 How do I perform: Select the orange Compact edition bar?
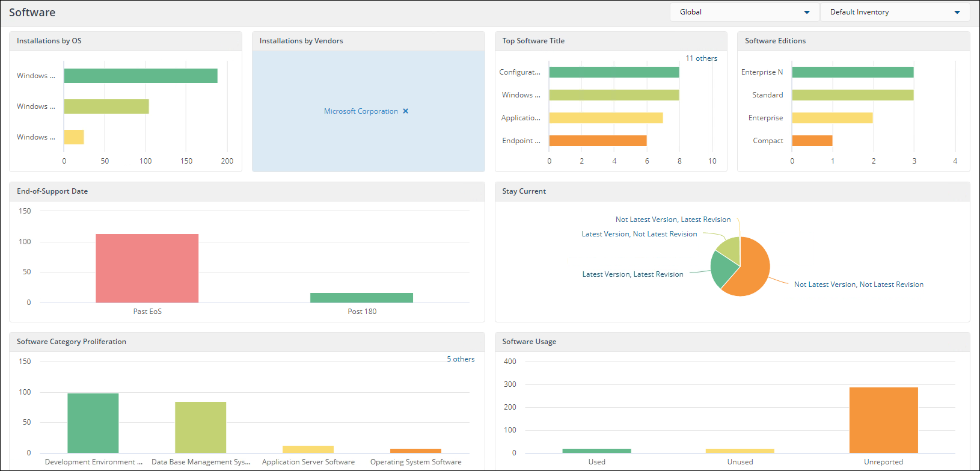pos(812,141)
